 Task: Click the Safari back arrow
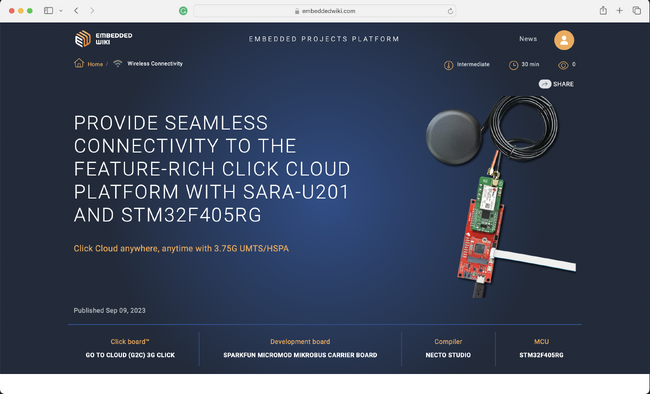tap(76, 11)
